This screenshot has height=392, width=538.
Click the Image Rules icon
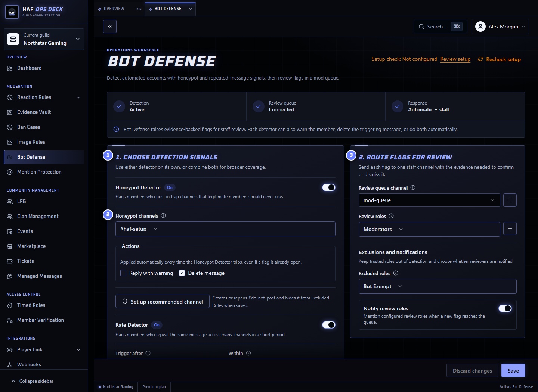[10, 142]
